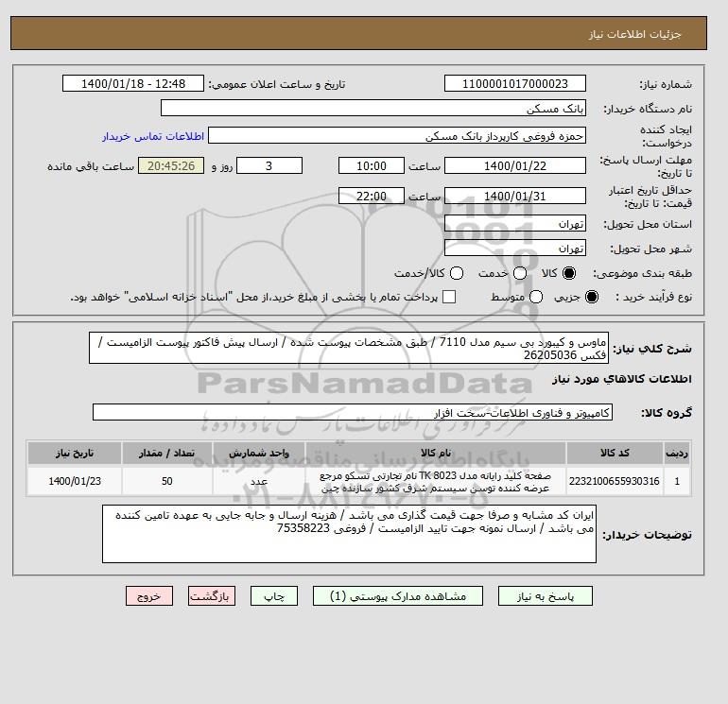This screenshot has height=704, width=728.
Task: Click the چاپ print button
Action: 274,596
